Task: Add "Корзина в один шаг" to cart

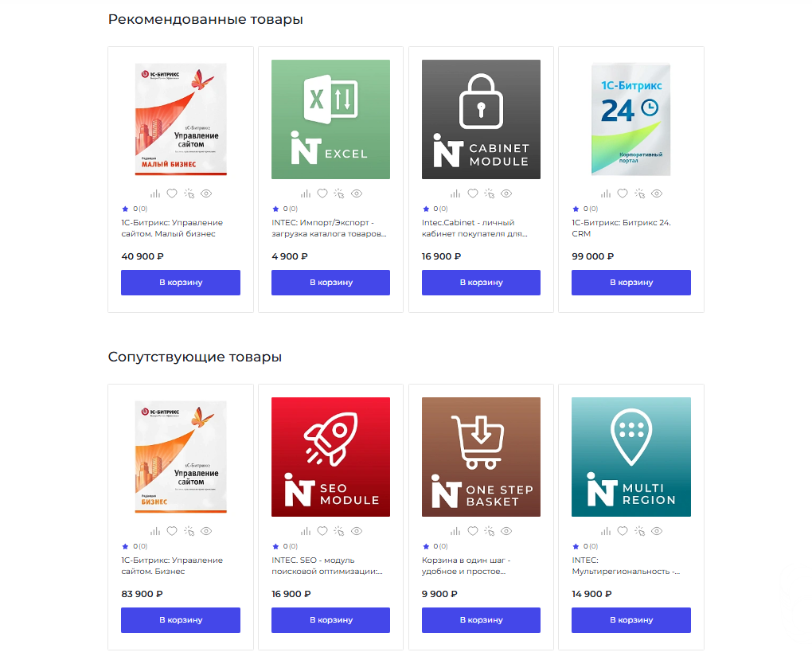Action: [x=481, y=619]
